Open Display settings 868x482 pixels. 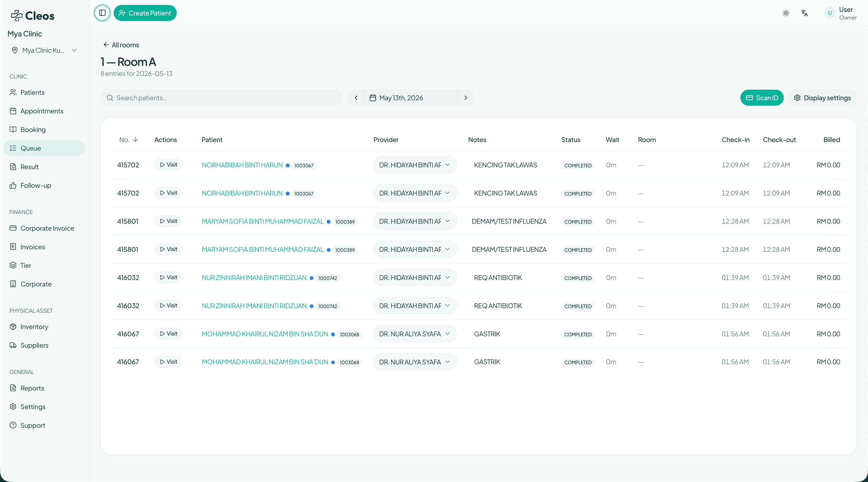click(822, 98)
